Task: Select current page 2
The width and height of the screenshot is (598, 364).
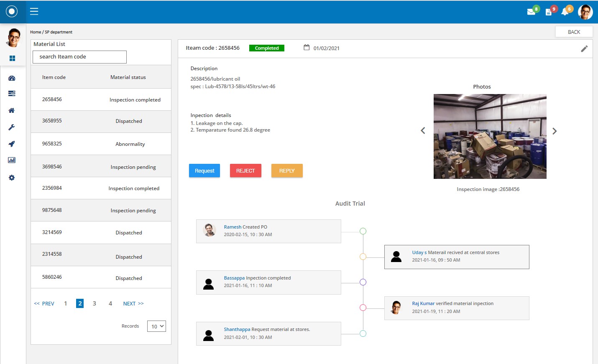Action: tap(80, 303)
